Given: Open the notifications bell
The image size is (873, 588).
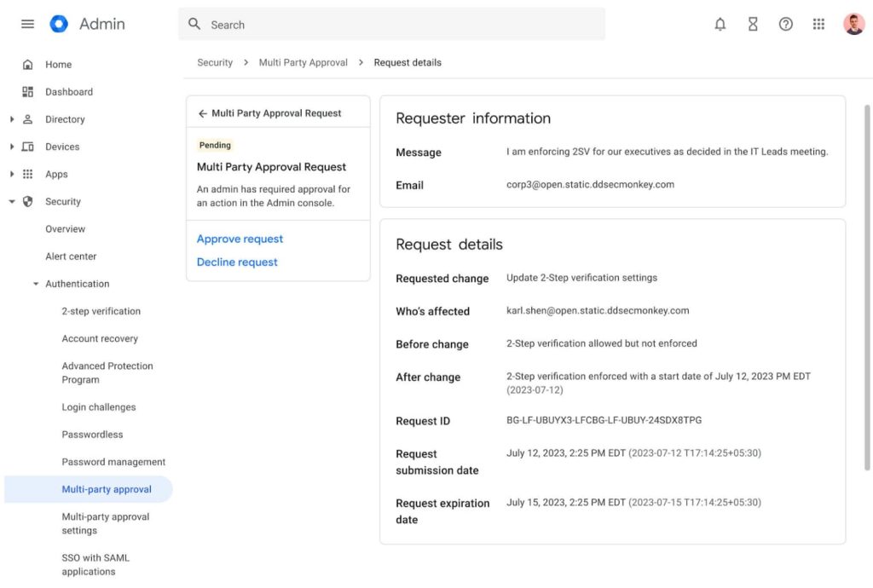Looking at the screenshot, I should click(720, 24).
